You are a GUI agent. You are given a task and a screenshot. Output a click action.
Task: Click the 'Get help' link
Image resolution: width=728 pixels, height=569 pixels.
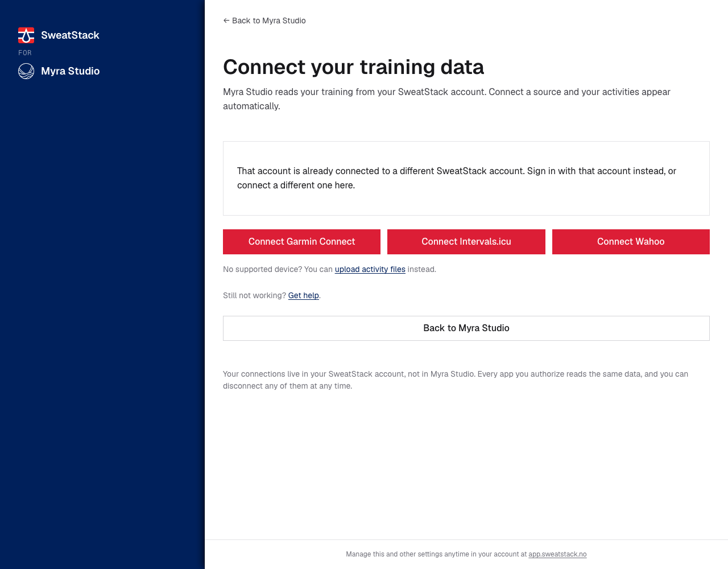[x=304, y=295]
